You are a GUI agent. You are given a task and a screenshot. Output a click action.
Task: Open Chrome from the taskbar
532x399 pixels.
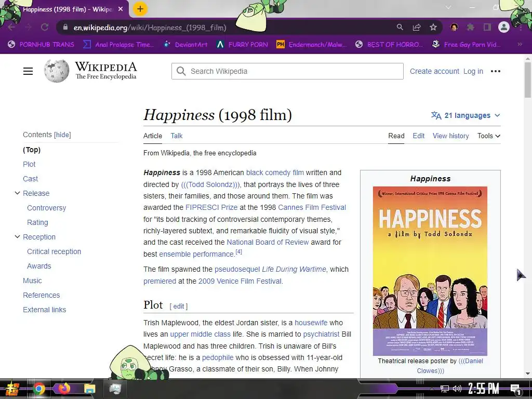point(38,389)
